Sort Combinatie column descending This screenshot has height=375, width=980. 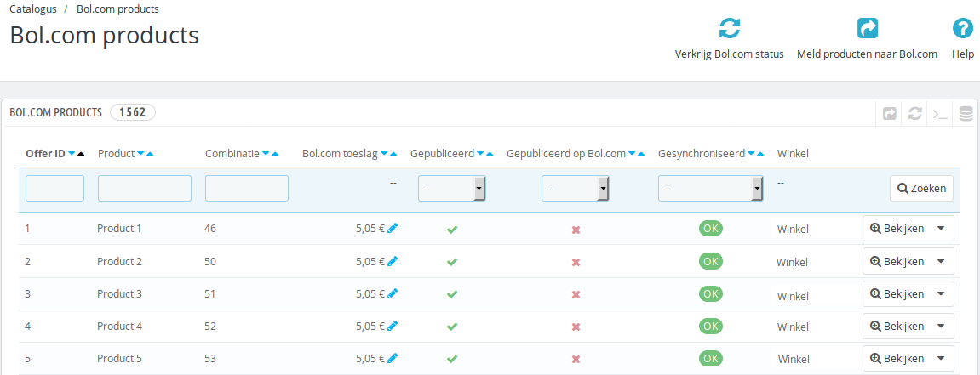[x=266, y=154]
